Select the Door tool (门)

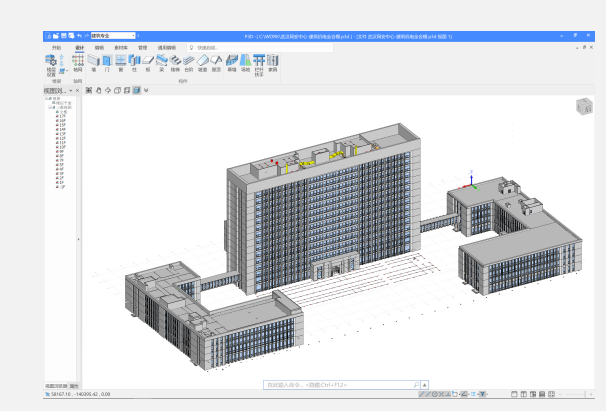tap(107, 63)
